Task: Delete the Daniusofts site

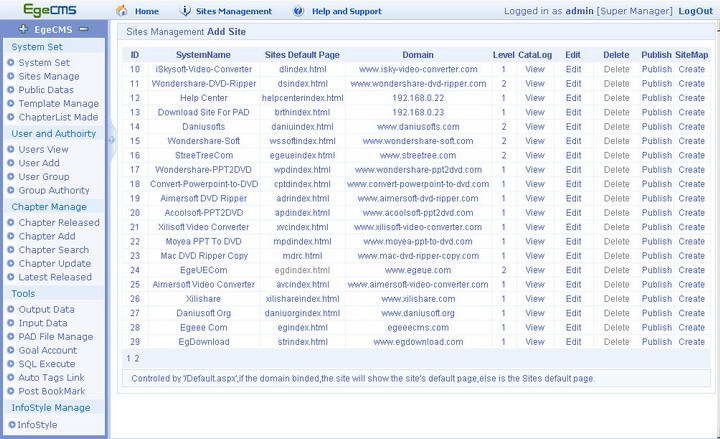Action: pyautogui.click(x=616, y=127)
